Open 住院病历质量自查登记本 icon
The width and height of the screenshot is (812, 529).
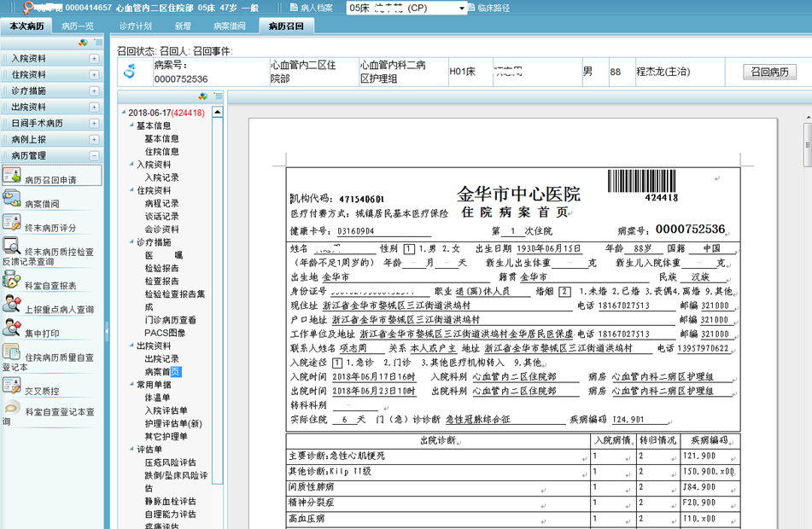[x=11, y=352]
